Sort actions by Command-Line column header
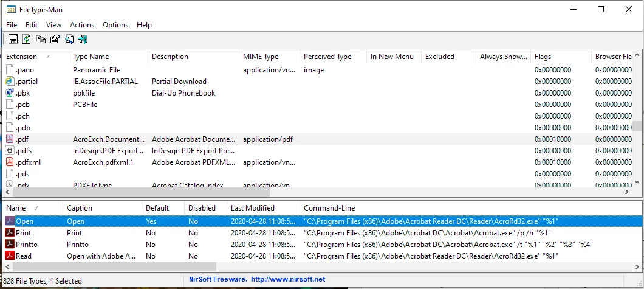644x289 pixels. click(x=470, y=208)
